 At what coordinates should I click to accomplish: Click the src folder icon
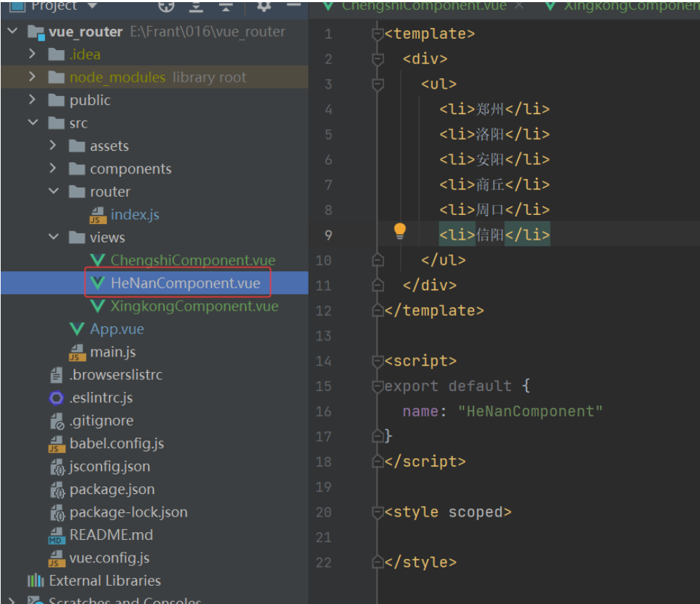pos(56,123)
